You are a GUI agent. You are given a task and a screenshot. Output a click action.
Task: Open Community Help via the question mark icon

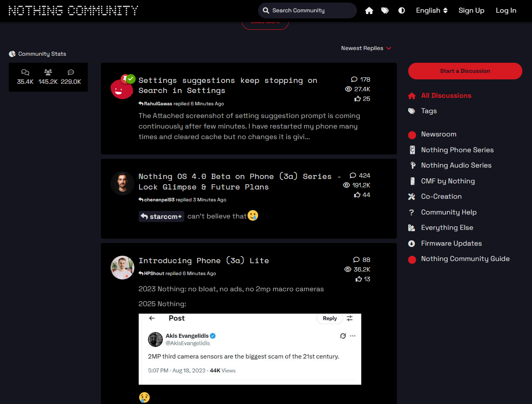tap(412, 212)
